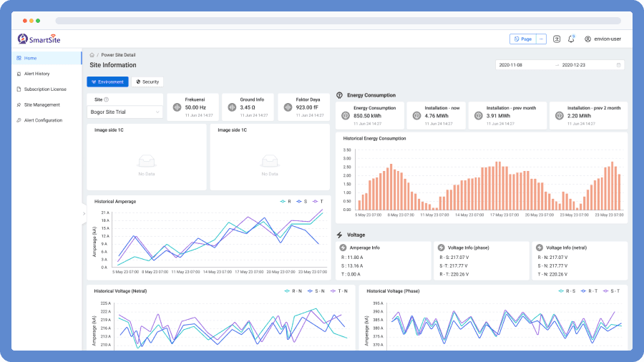This screenshot has width=644, height=362.
Task: Toggle R series in Historical Amperage legend
Action: (x=286, y=202)
